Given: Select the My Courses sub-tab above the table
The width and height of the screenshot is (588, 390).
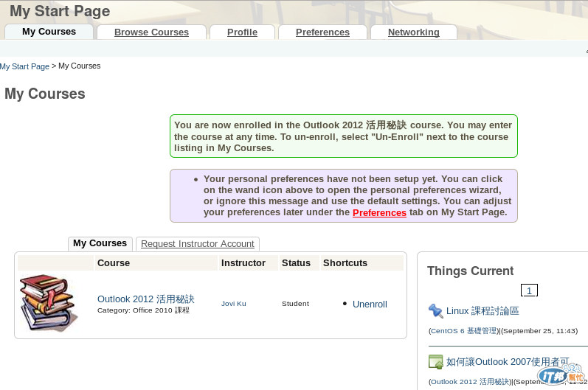Looking at the screenshot, I should click(100, 243).
